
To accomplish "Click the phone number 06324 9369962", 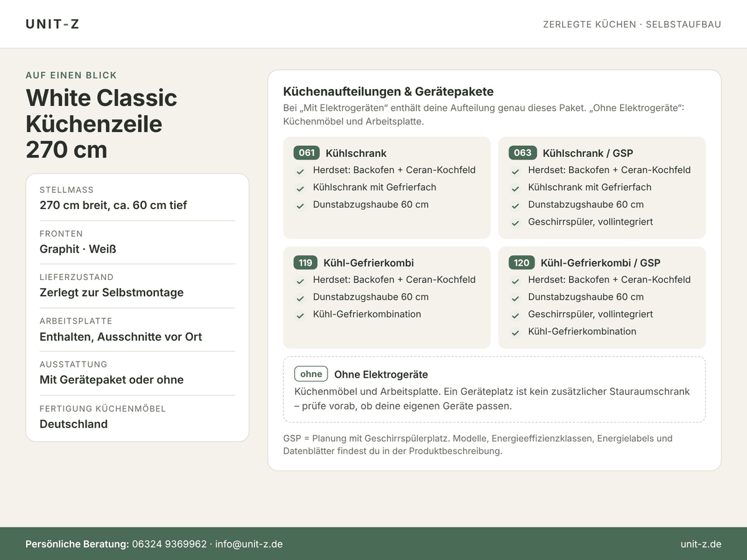I will (169, 544).
